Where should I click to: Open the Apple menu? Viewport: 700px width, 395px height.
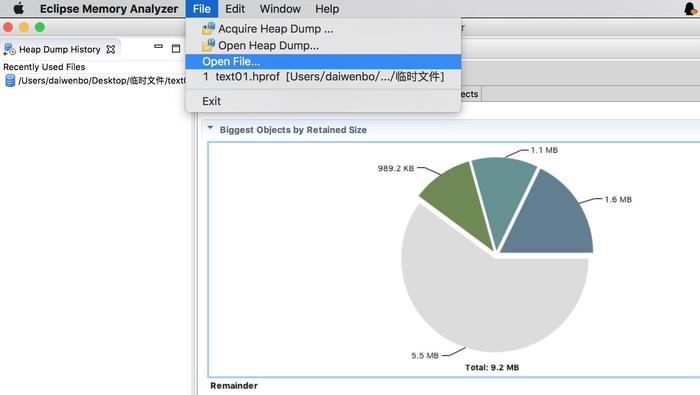[18, 8]
